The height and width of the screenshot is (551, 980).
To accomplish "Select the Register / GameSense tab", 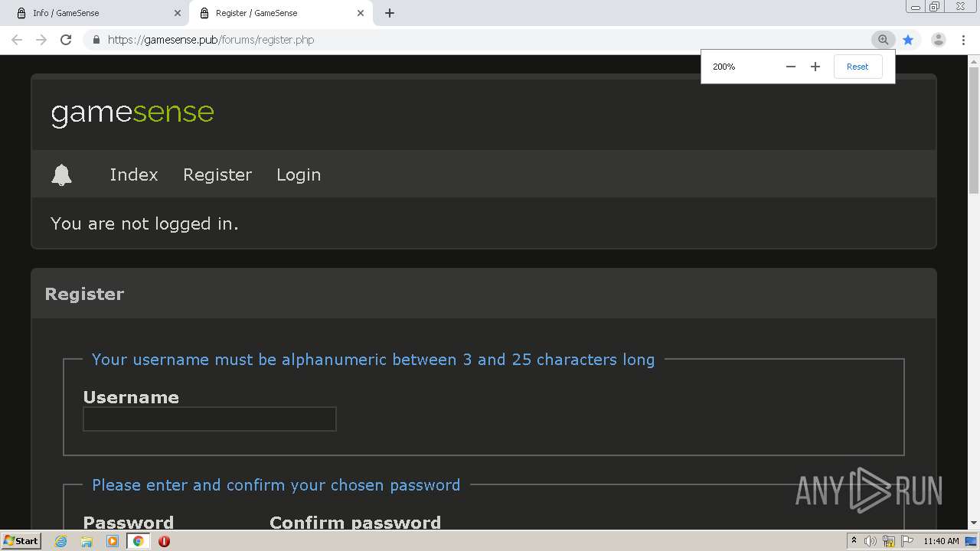I will (279, 13).
